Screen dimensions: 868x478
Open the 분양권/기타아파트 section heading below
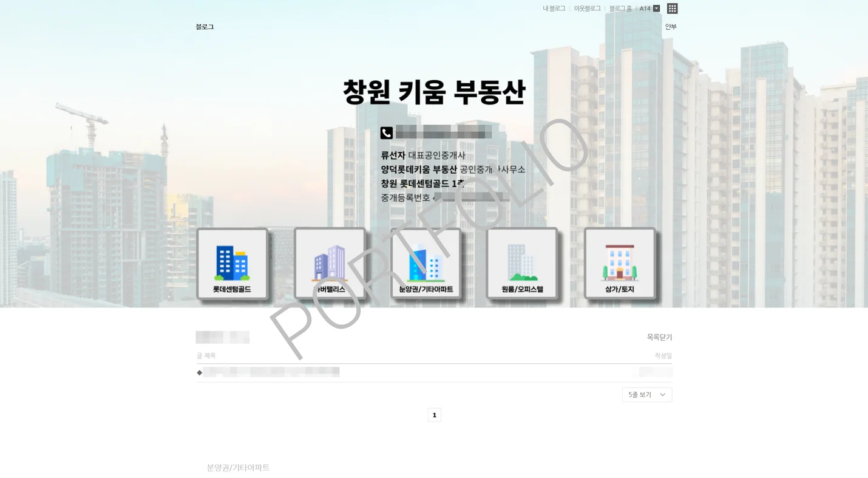tap(238, 468)
